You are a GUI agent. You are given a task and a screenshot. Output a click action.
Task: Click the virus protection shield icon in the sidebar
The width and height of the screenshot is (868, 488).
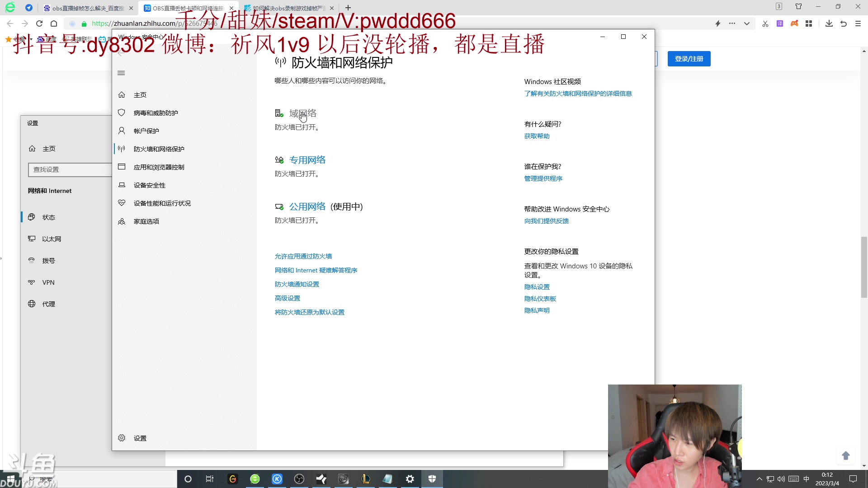point(122,113)
